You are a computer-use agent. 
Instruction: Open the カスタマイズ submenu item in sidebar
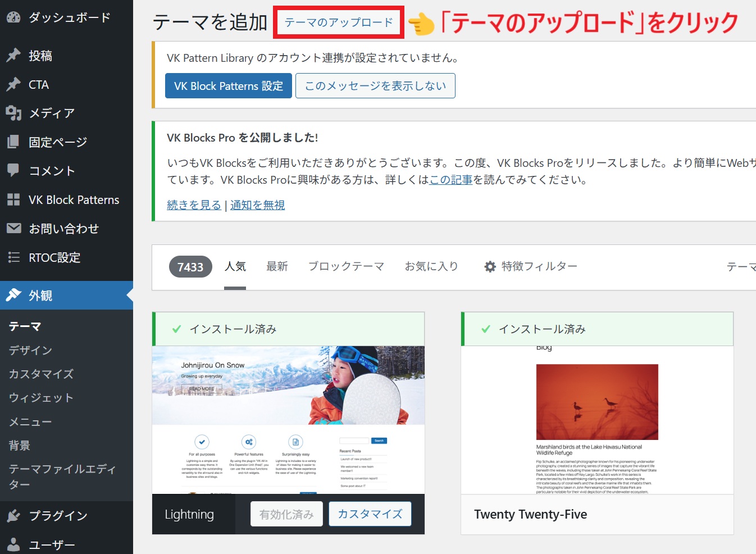(x=41, y=374)
